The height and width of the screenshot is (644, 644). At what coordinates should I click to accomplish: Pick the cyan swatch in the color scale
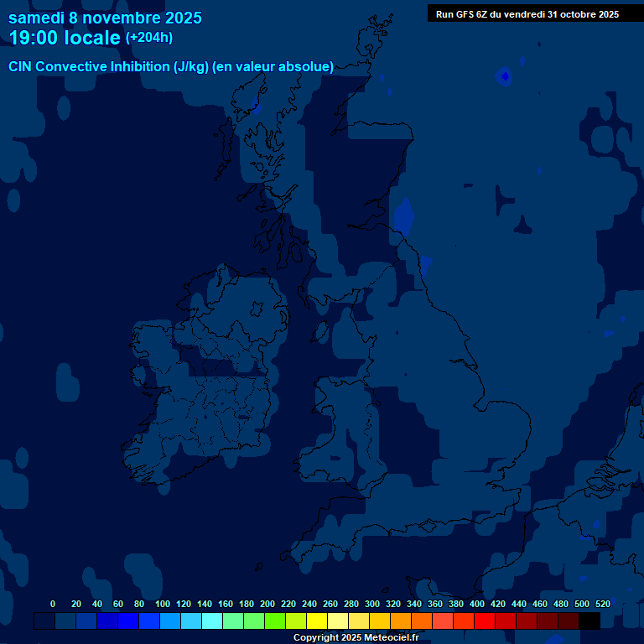pos(212,621)
